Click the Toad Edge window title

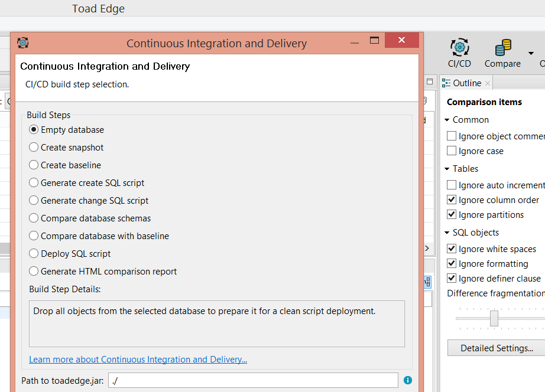pyautogui.click(x=98, y=9)
